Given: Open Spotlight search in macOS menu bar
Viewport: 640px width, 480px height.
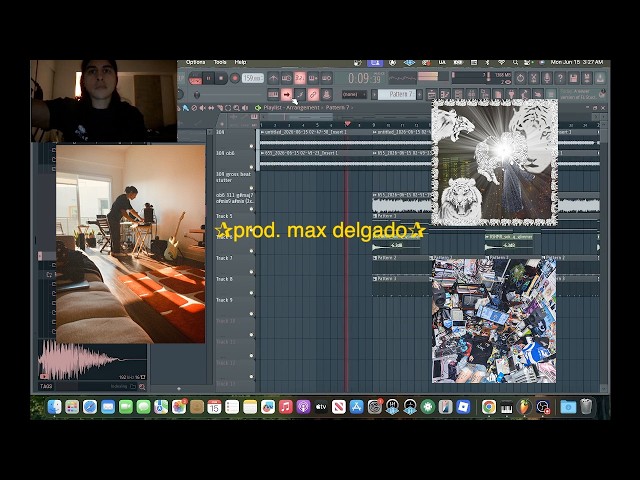Looking at the screenshot, I should click(516, 62).
